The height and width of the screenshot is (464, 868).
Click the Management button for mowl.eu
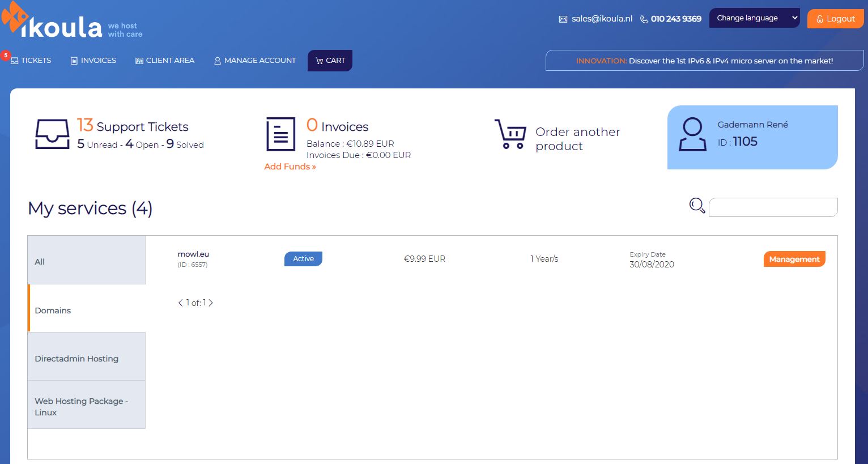(x=794, y=259)
